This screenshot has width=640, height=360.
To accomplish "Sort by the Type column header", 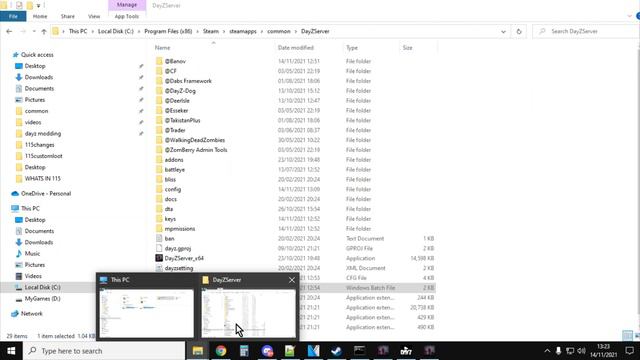I will point(352,48).
